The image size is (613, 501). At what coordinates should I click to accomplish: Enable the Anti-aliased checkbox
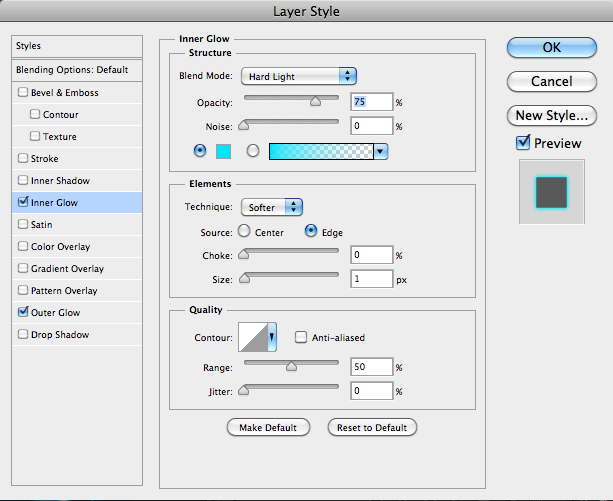(300, 338)
